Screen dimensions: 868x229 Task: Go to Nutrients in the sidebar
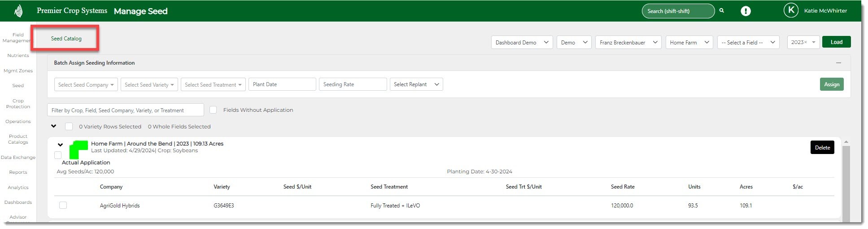[18, 56]
